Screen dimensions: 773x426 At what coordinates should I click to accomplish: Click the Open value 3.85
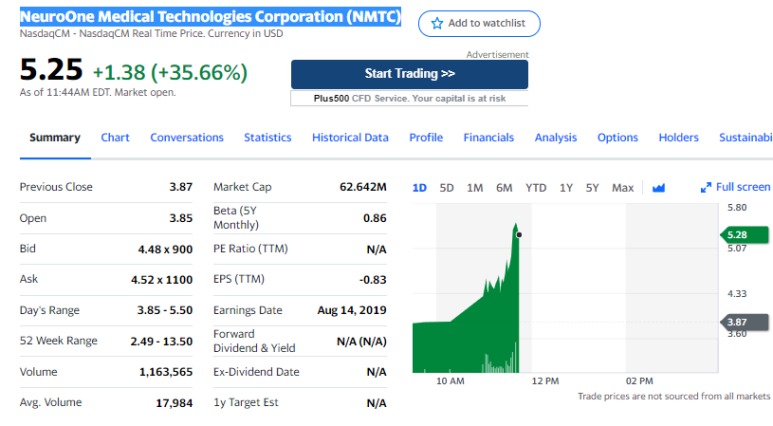(x=181, y=218)
